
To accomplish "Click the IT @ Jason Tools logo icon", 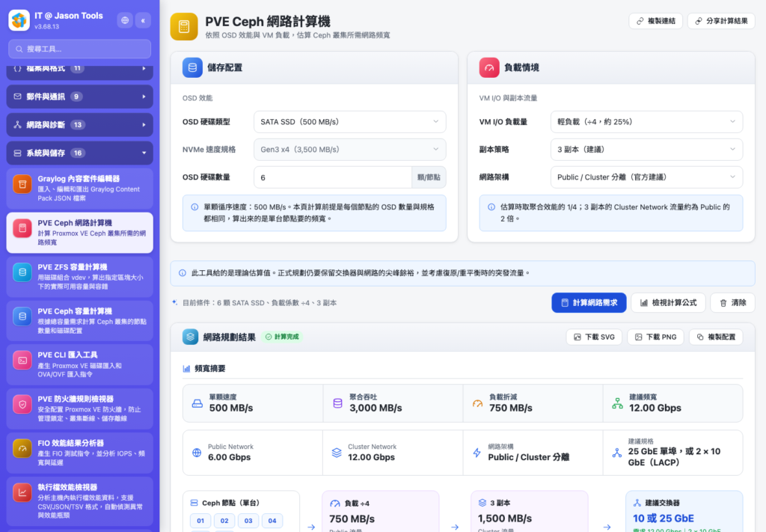I will point(19,20).
